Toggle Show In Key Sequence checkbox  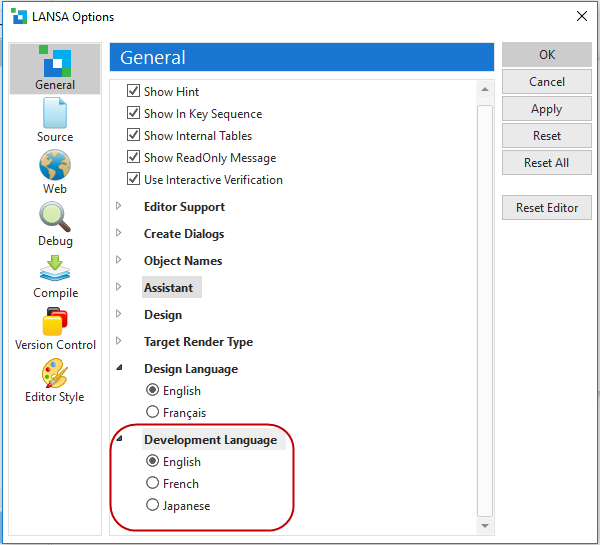(x=135, y=114)
